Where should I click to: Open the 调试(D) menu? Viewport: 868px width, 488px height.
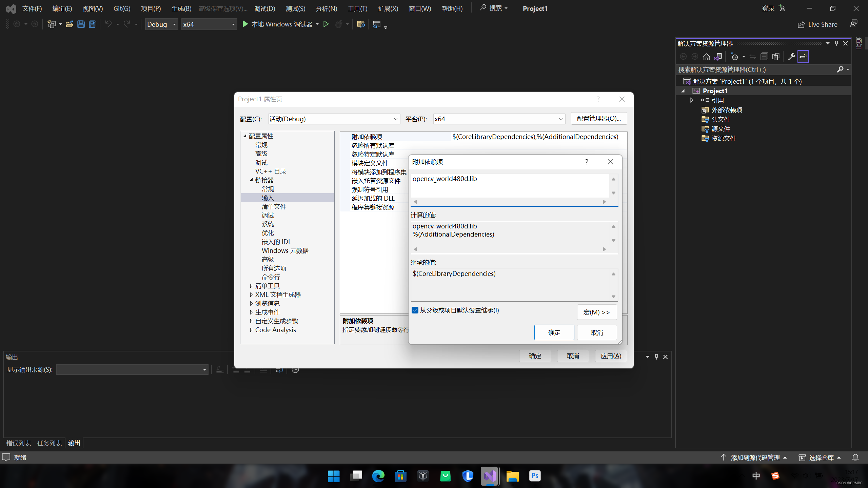pyautogui.click(x=265, y=8)
